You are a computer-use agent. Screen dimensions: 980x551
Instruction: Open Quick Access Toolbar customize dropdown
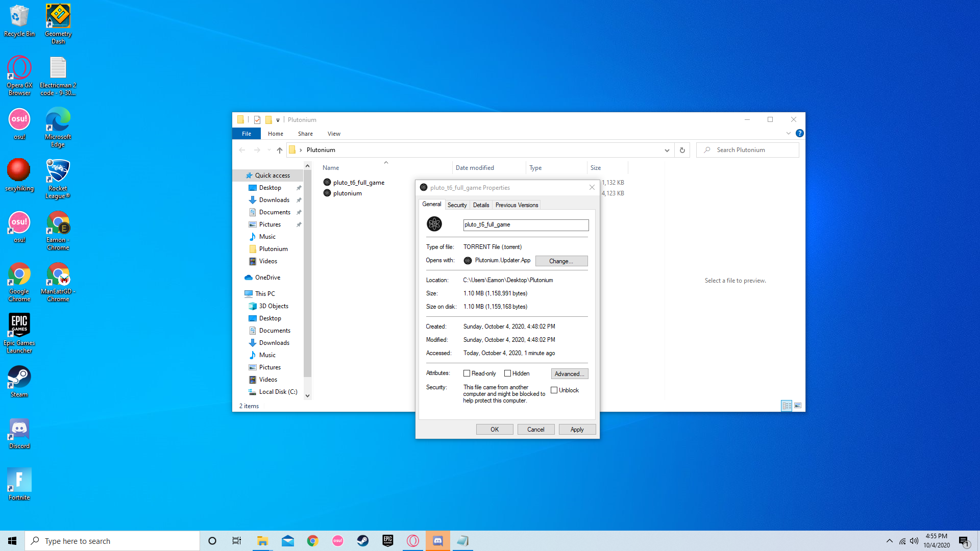(278, 120)
